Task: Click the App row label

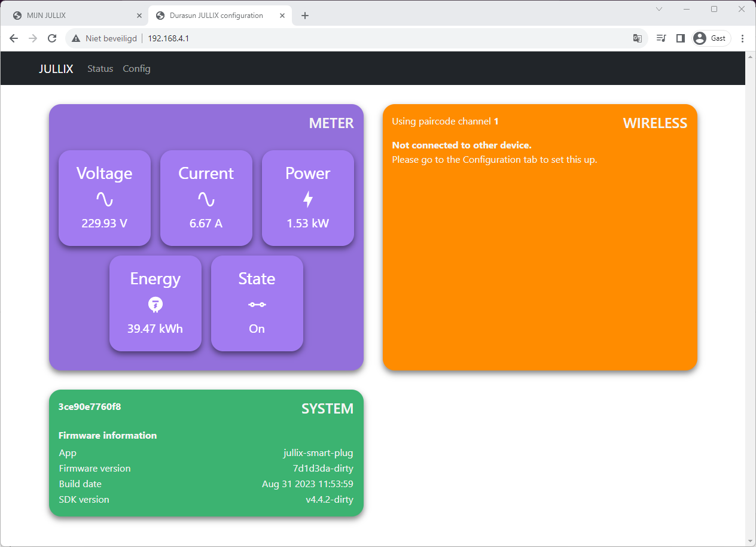Action: [x=68, y=453]
